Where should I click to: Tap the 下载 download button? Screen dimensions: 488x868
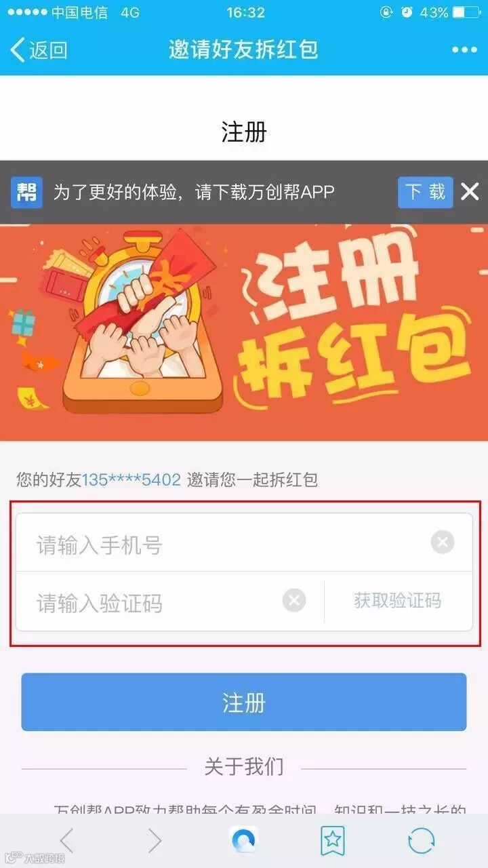(x=425, y=192)
